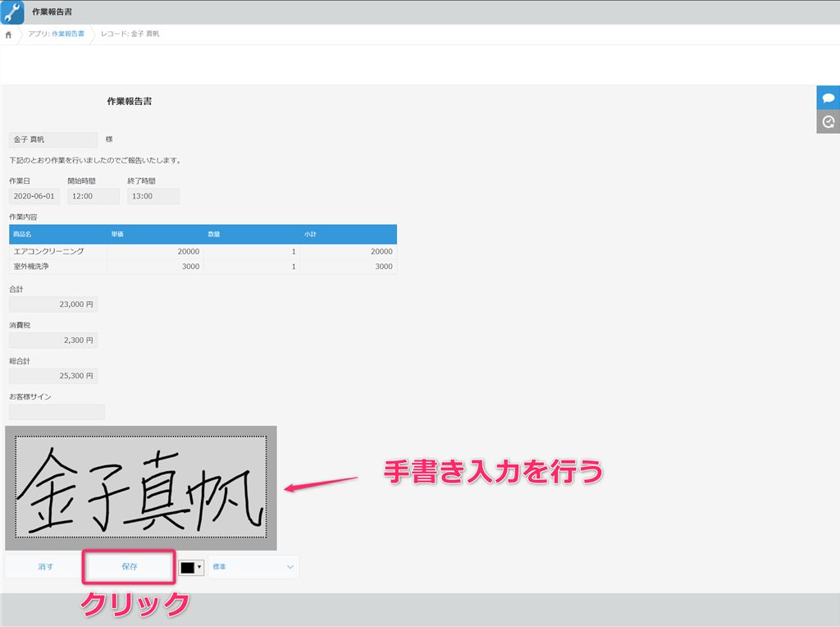Click the 作業報告書 form heading

(x=129, y=101)
